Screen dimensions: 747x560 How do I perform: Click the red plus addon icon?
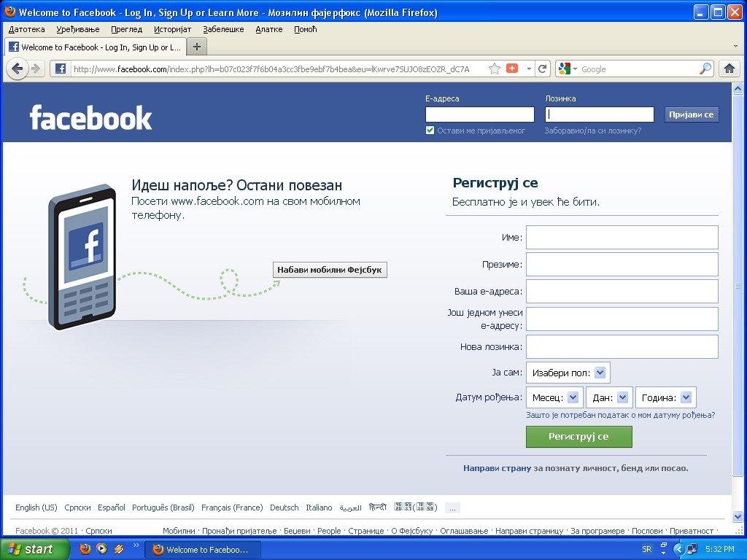tap(511, 69)
